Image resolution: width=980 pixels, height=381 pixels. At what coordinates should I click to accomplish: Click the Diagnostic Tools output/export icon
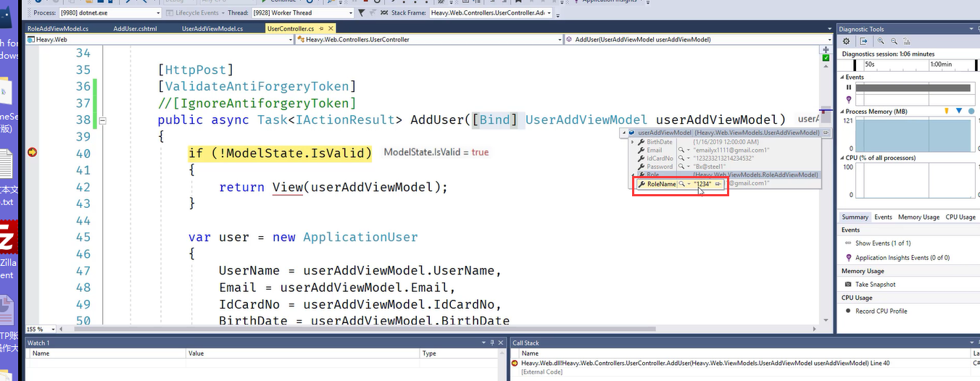point(863,41)
